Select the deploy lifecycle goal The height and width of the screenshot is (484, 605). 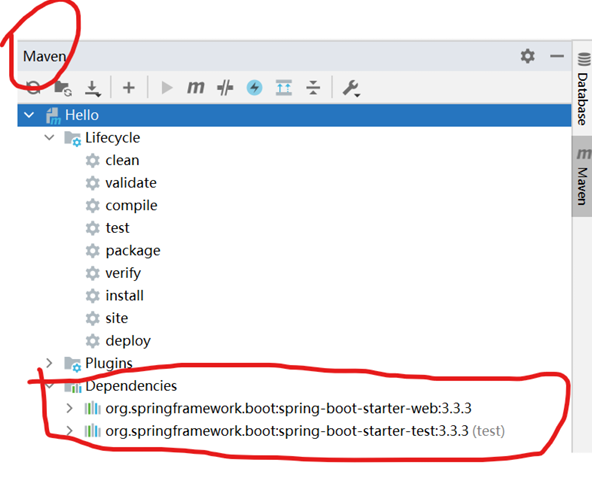[x=128, y=341]
